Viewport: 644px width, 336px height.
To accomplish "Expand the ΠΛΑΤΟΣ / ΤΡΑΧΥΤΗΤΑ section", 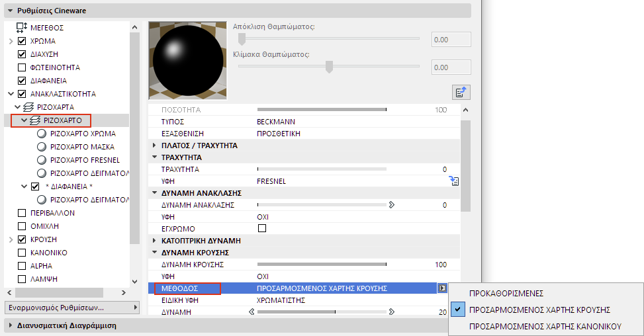I will coord(154,146).
